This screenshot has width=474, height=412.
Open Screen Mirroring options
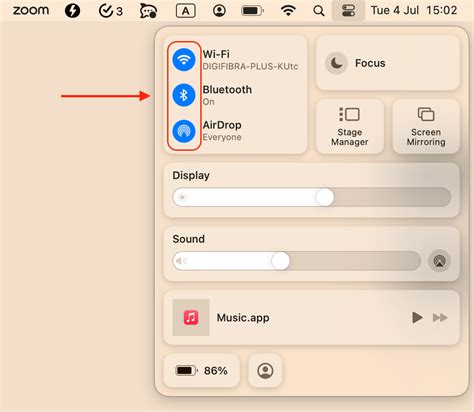click(x=426, y=127)
